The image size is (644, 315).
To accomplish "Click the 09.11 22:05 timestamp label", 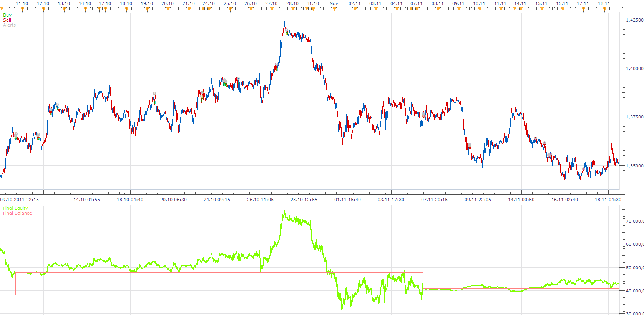I will (x=478, y=200).
